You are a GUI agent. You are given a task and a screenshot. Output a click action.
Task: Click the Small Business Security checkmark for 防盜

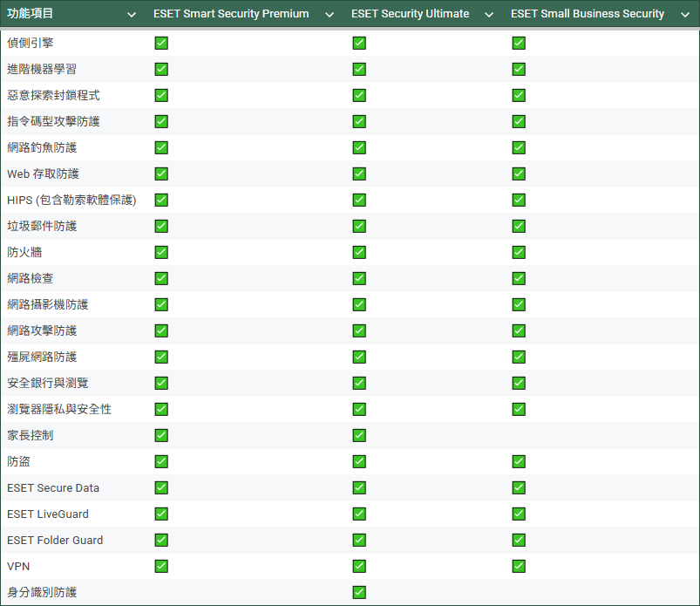tap(519, 461)
